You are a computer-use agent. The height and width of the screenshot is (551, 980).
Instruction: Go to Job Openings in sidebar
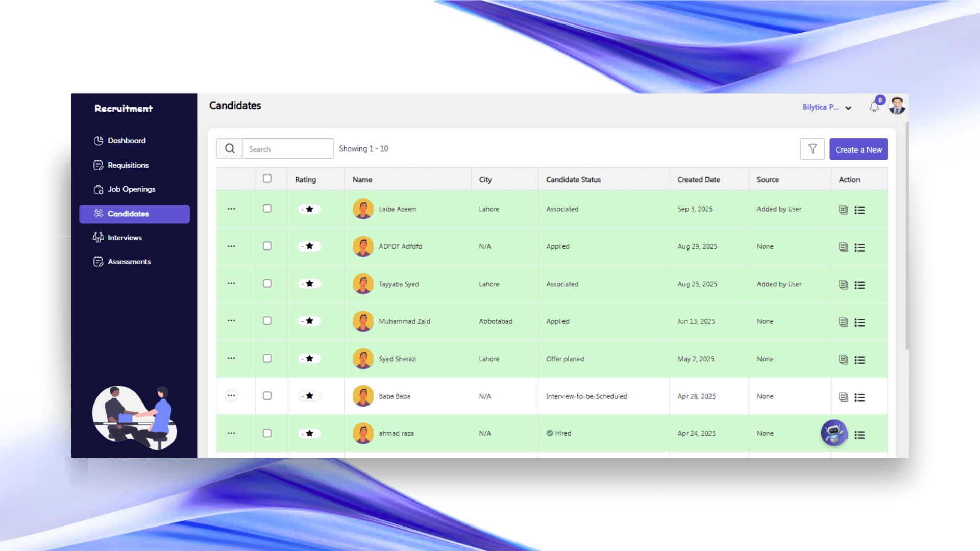pyautogui.click(x=131, y=189)
